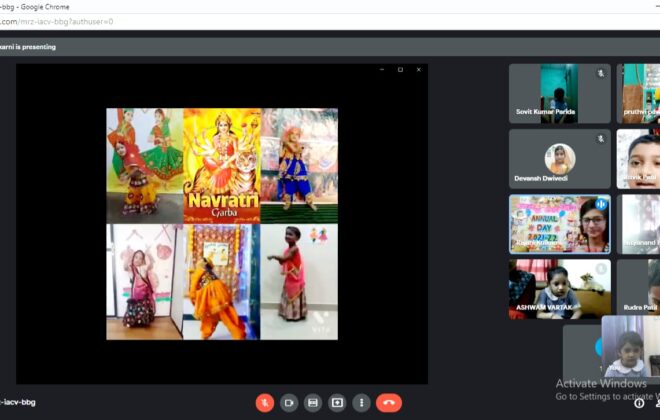
Task: Click the 'Sovit Kumar Parida' name label
Action: 546,112
